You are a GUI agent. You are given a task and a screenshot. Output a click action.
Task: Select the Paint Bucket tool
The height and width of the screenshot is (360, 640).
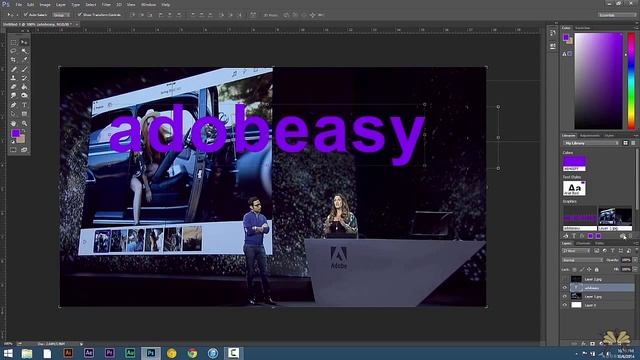[x=24, y=87]
